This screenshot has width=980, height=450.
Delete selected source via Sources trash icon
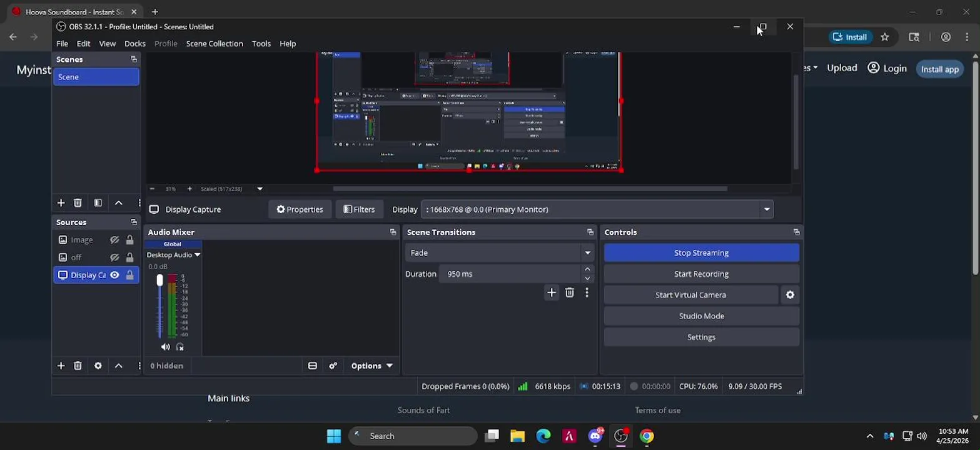(78, 366)
